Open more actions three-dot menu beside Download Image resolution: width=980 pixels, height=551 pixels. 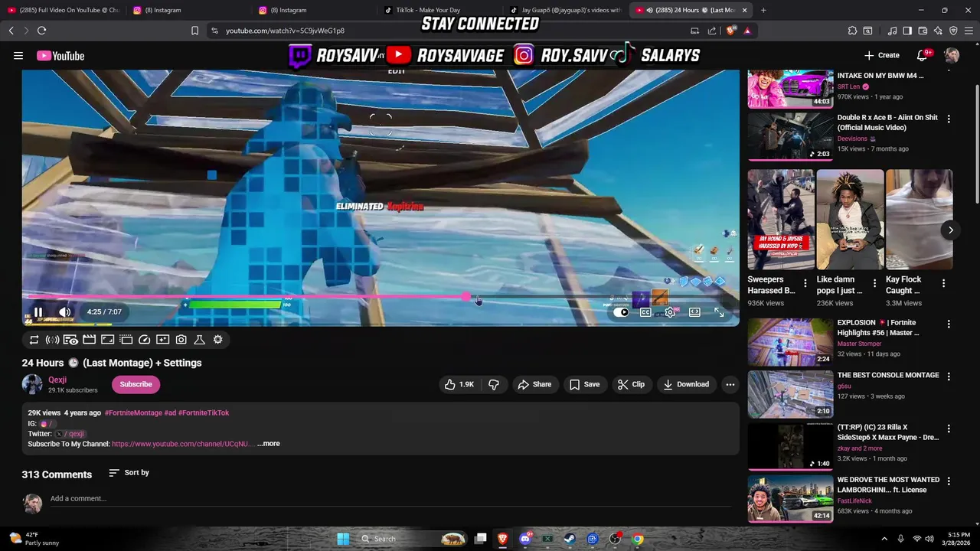coord(730,384)
